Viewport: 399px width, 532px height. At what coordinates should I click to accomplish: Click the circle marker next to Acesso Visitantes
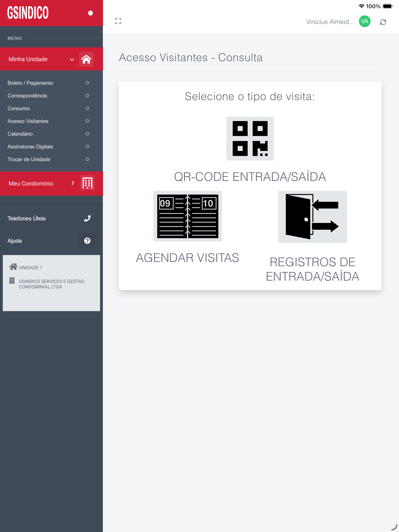click(87, 121)
